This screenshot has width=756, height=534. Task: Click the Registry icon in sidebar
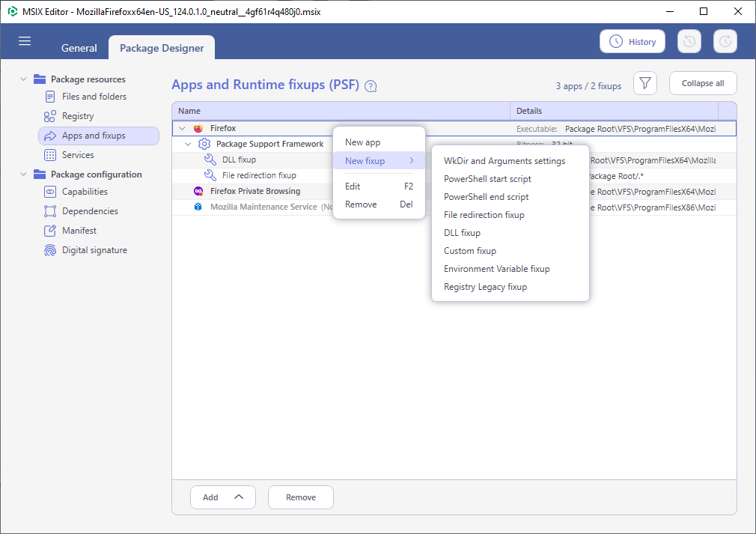coord(50,116)
